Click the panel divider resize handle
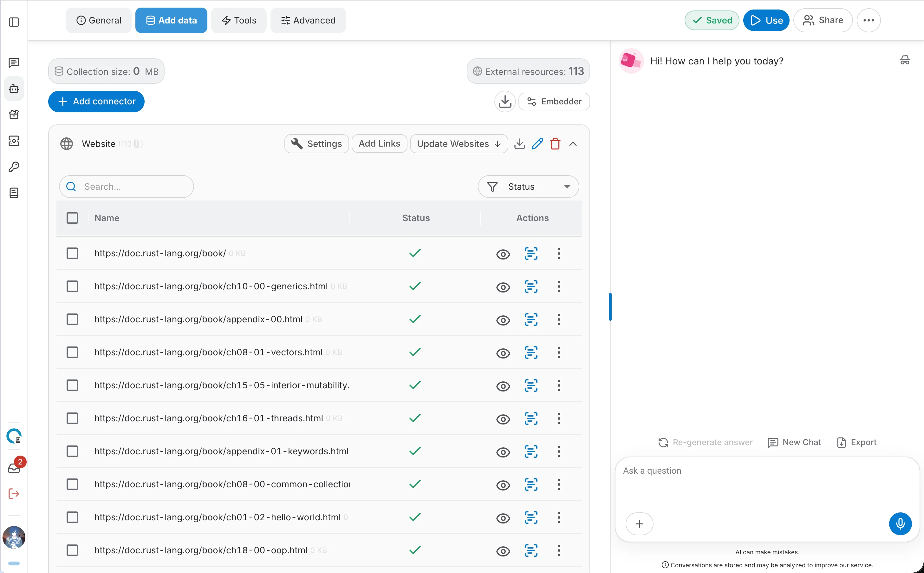The height and width of the screenshot is (573, 924). tap(610, 306)
